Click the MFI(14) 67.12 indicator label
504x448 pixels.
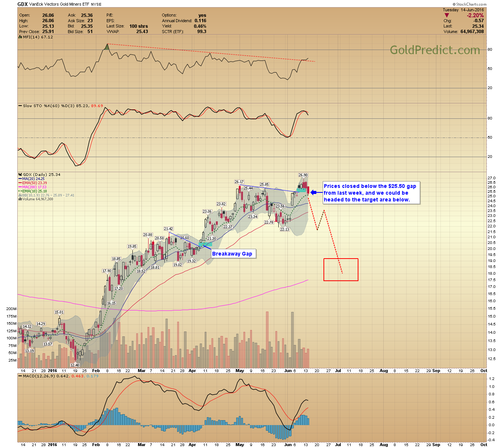point(36,37)
